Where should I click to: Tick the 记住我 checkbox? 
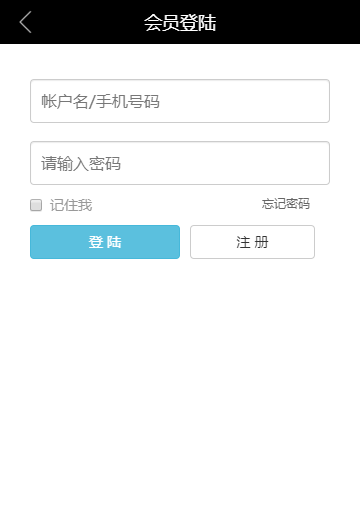coord(36,205)
